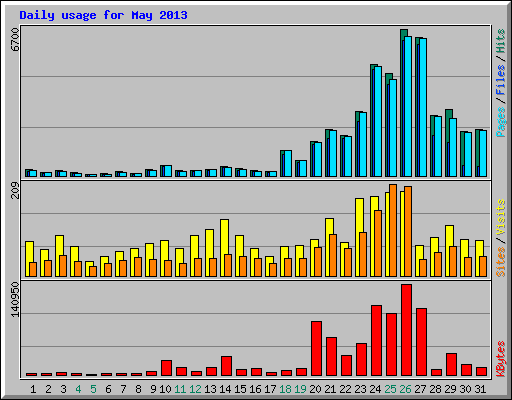
Task: Select the red KBytes bar for day 20
Action: coord(316,349)
